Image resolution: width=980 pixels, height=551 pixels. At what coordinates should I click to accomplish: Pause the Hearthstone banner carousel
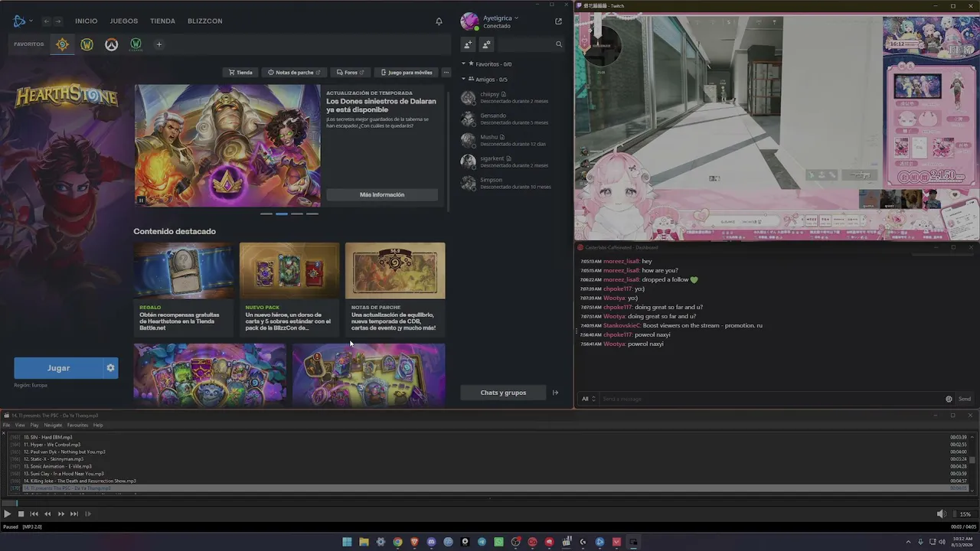141,201
